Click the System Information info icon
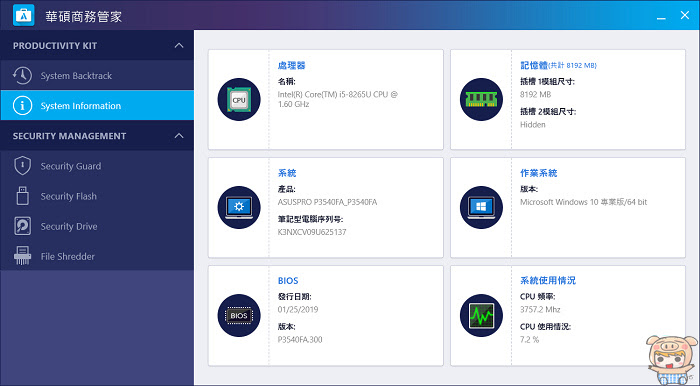 pos(22,106)
